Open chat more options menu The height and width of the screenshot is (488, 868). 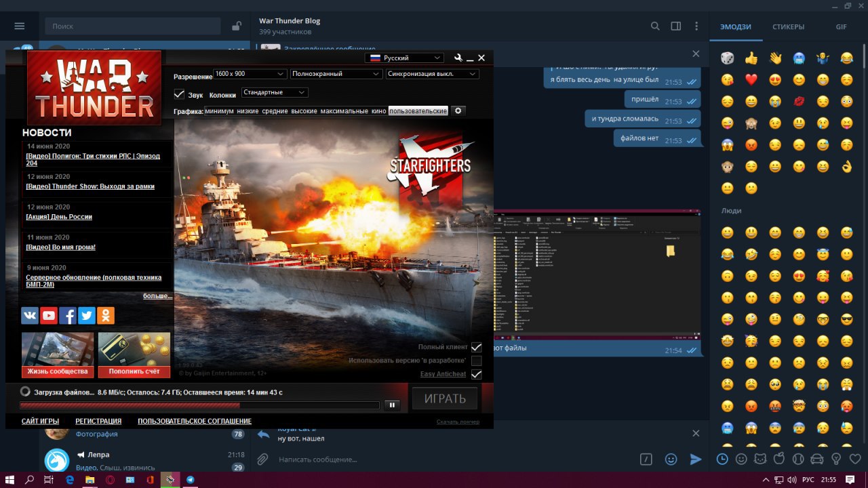pyautogui.click(x=696, y=26)
